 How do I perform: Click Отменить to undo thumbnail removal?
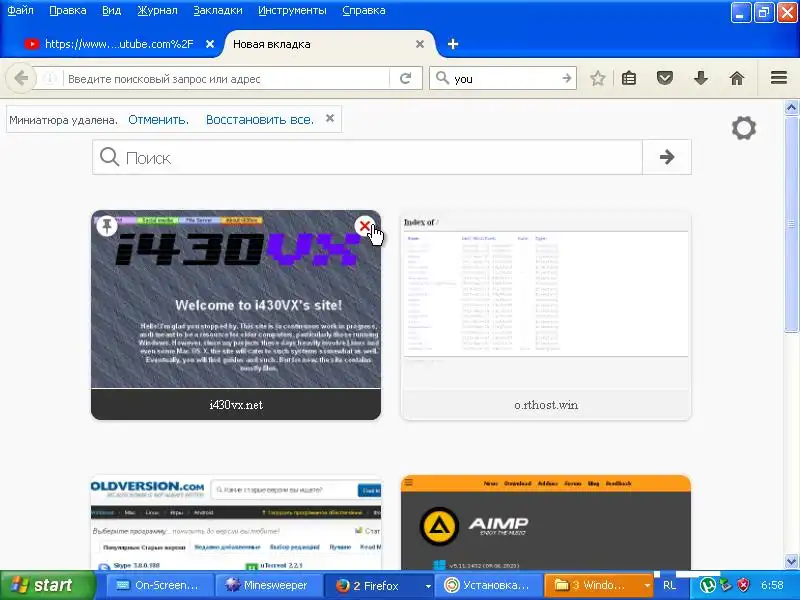coord(158,120)
